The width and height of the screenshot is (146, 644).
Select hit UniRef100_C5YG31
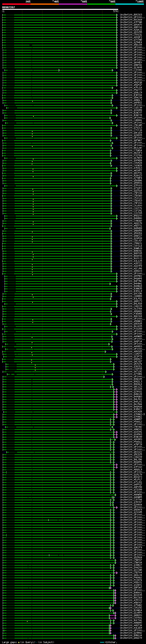131,35
